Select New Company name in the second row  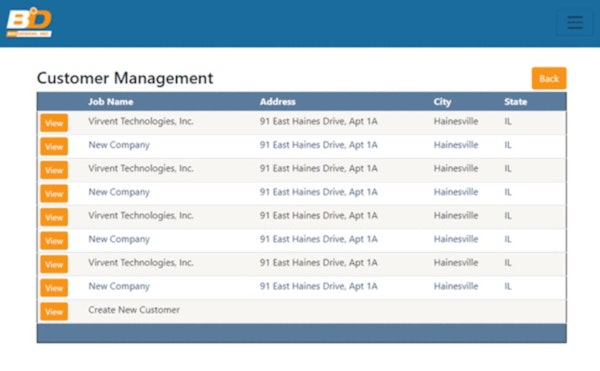click(119, 145)
